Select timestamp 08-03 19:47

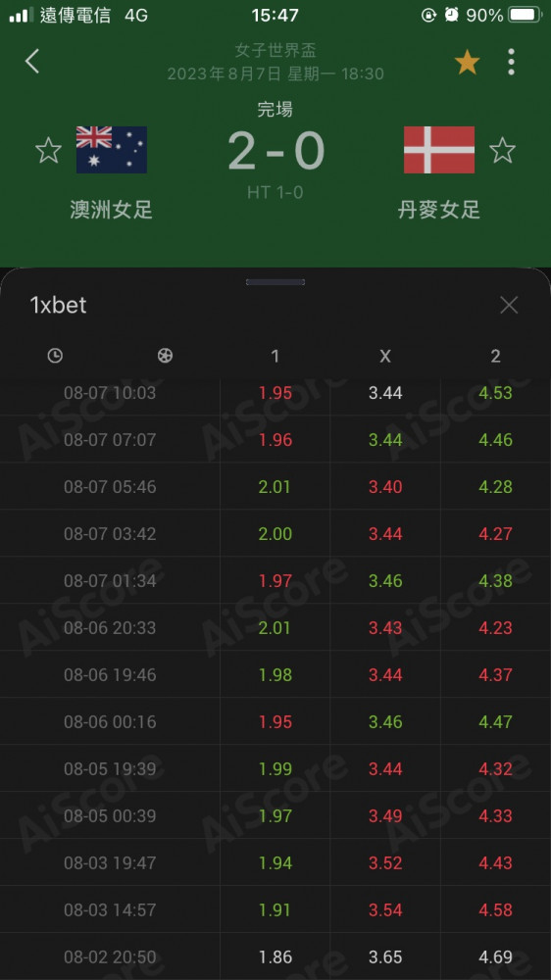(110, 863)
